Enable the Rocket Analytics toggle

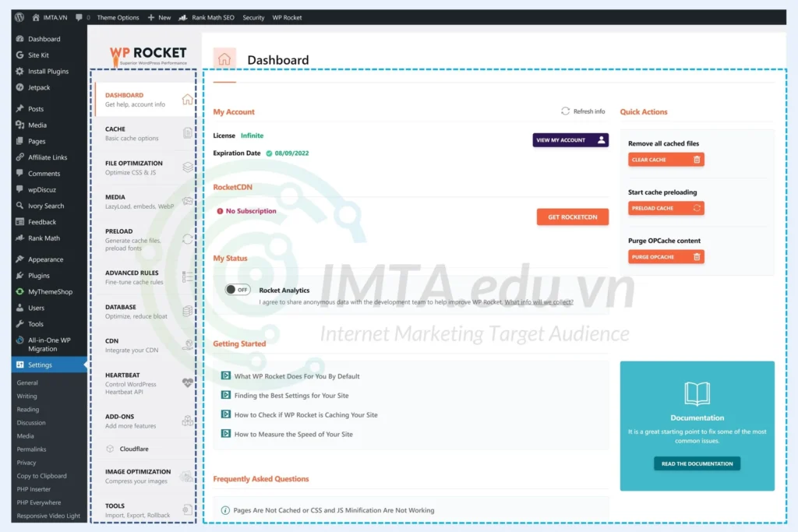(x=238, y=290)
